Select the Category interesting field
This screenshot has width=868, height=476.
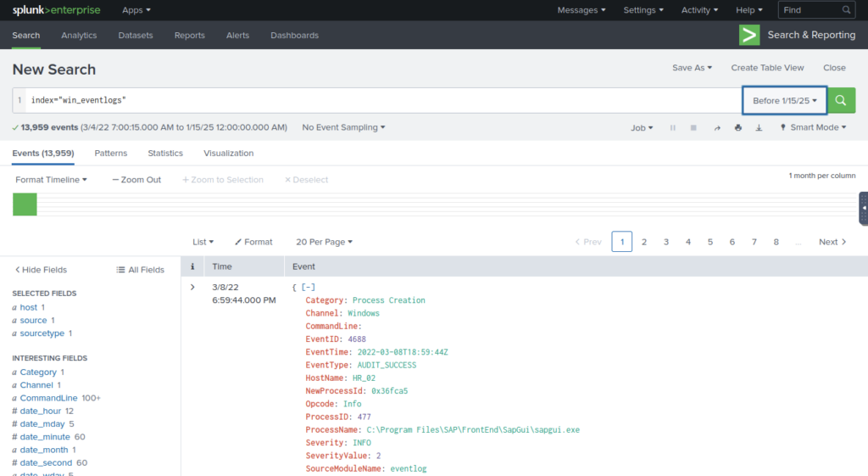coord(38,372)
